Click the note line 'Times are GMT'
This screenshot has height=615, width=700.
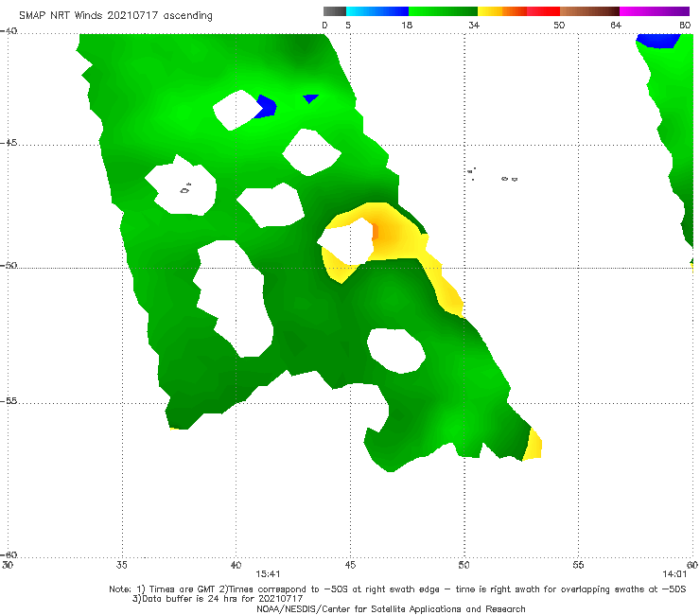click(x=183, y=589)
